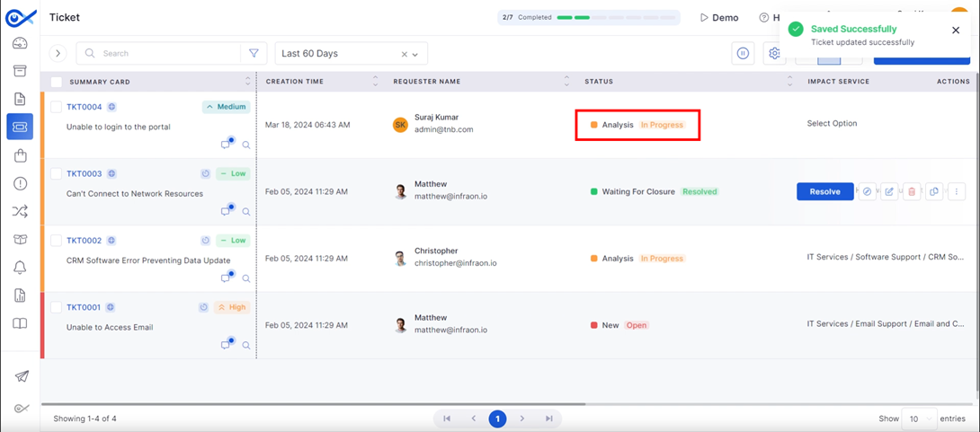The height and width of the screenshot is (432, 980).
Task: Click the edit pencil icon for TKT0003
Action: point(889,191)
